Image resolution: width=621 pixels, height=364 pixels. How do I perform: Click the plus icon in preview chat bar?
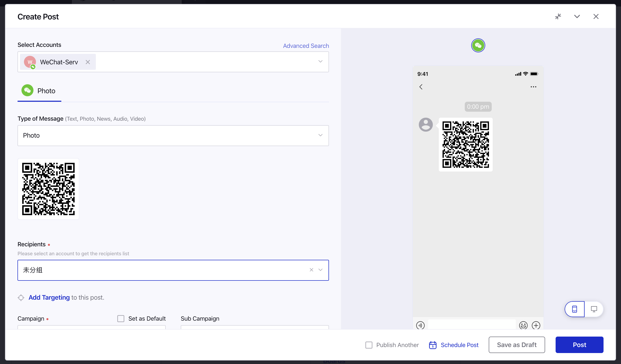click(x=536, y=325)
